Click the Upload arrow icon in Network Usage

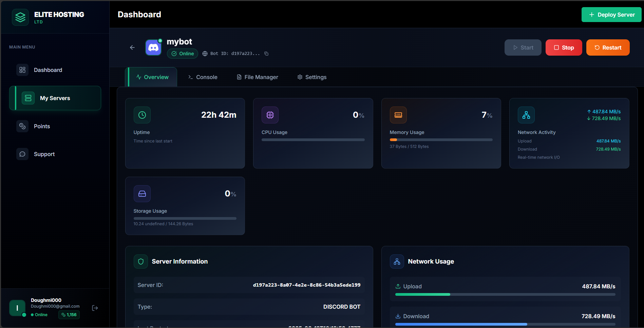(x=398, y=286)
